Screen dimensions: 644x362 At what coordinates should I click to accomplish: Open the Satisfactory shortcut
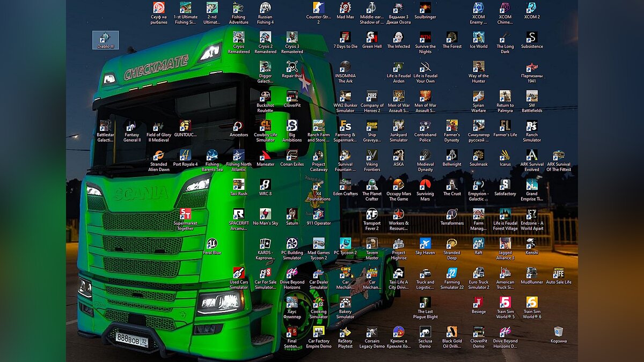[505, 188]
